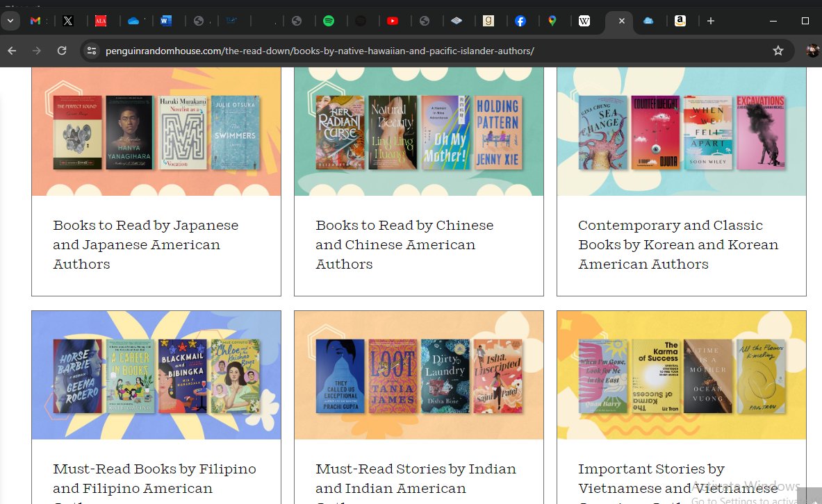Open the Goodreads tab
Viewport: 822px width, 504px height.
(x=488, y=21)
